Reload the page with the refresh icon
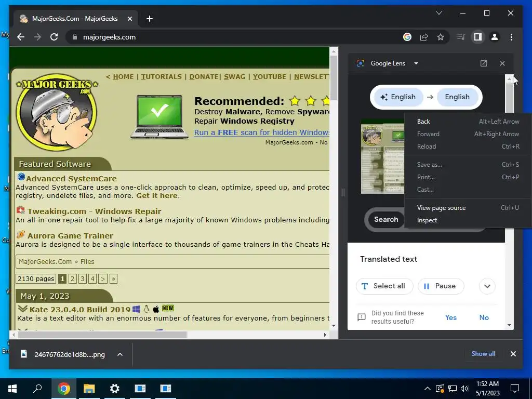Viewport: 532px width, 399px height. pos(54,37)
